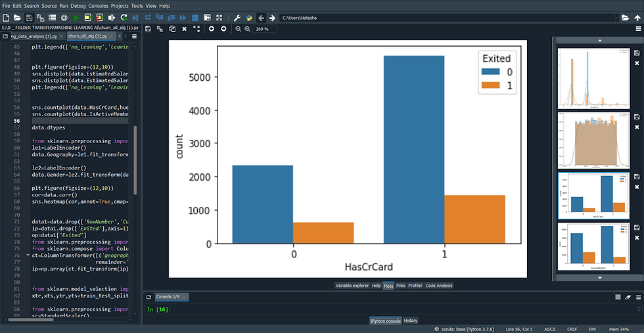The image size is (644, 333).
Task: Switch to Variable explorer tab
Action: [x=352, y=285]
